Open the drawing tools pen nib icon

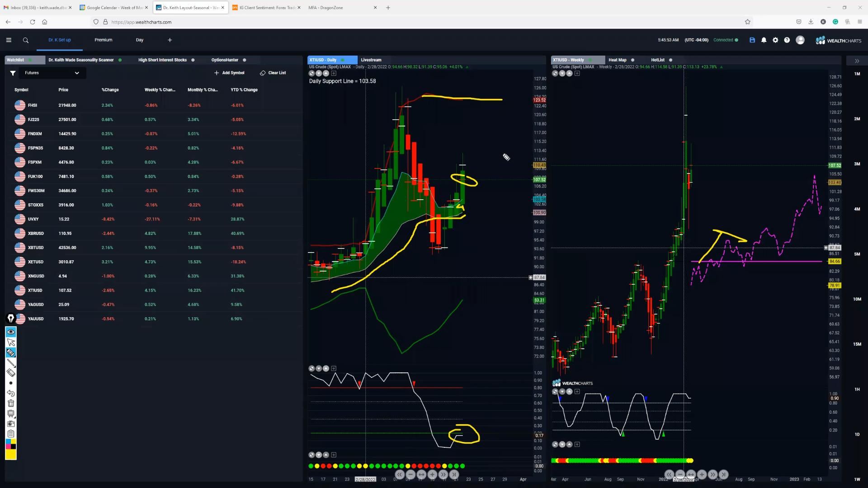click(11, 319)
